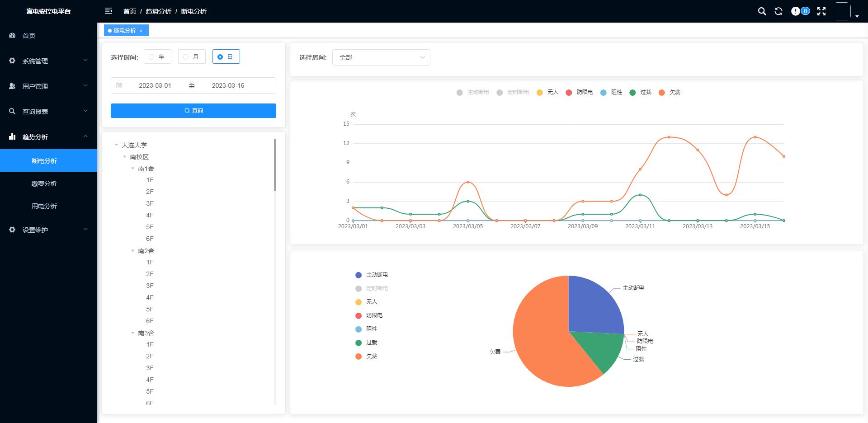
Task: Click the 趋势分析 bar chart icon
Action: 12,136
